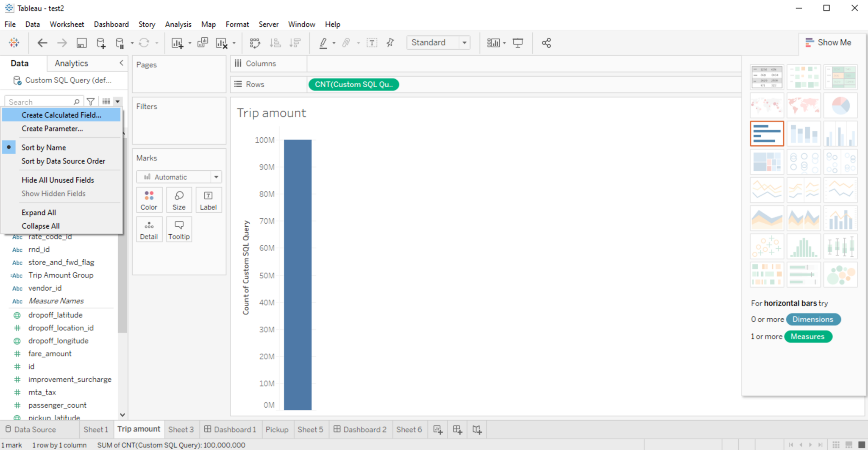868x450 pixels.
Task: Select Create Calculated Field menu item
Action: pos(61,115)
